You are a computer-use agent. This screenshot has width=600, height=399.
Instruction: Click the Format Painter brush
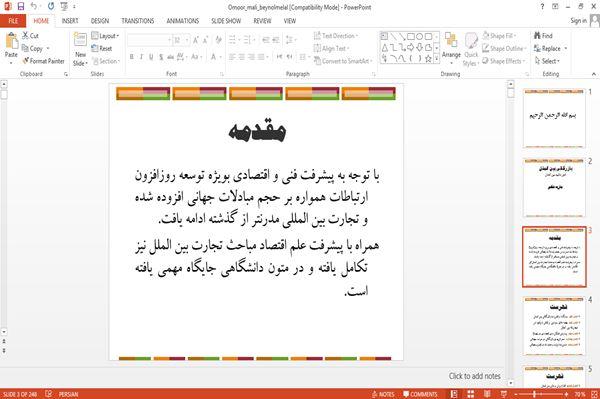click(26, 61)
